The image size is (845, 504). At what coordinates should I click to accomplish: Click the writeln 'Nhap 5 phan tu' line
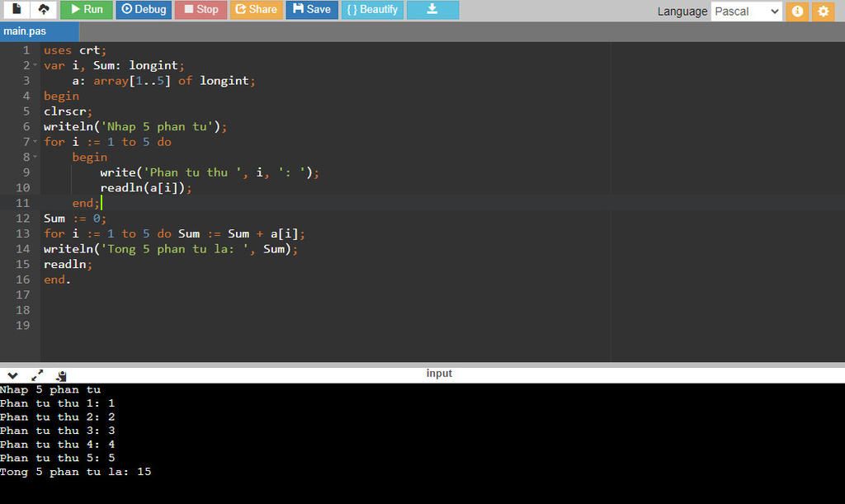[135, 126]
